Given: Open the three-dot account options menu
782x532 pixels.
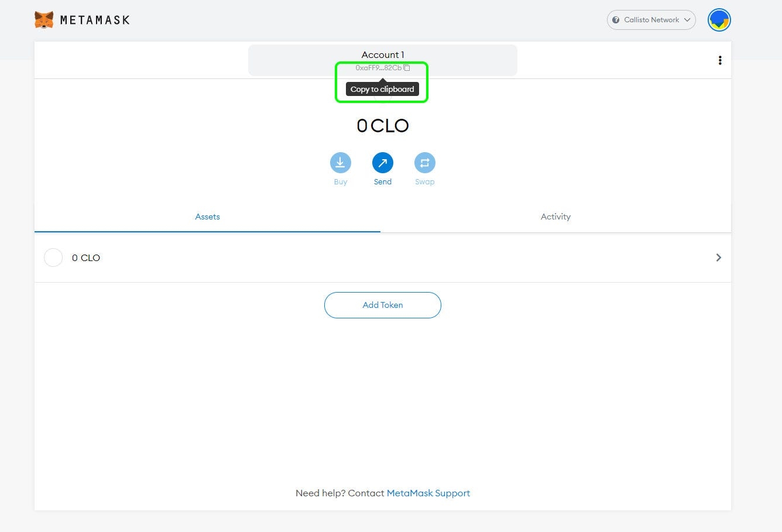Looking at the screenshot, I should (719, 60).
